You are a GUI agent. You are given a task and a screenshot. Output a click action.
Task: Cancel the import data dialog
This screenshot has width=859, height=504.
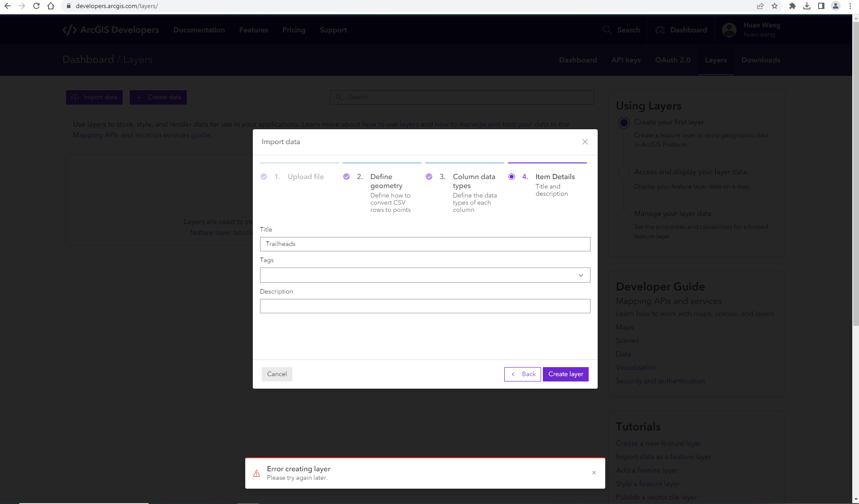(277, 374)
